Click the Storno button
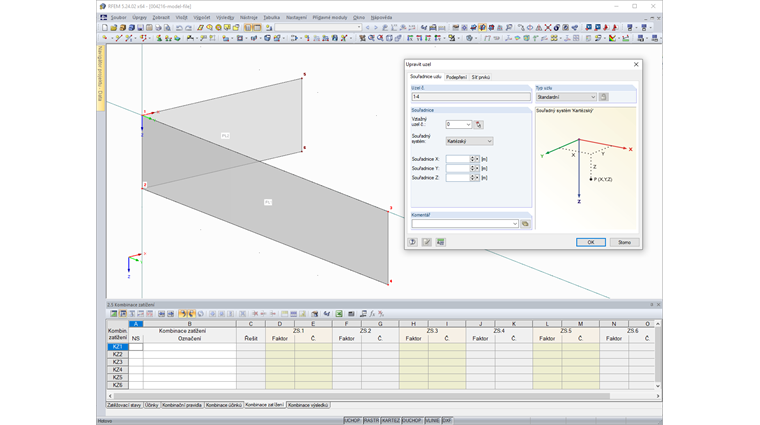The width and height of the screenshot is (760, 425). (624, 242)
